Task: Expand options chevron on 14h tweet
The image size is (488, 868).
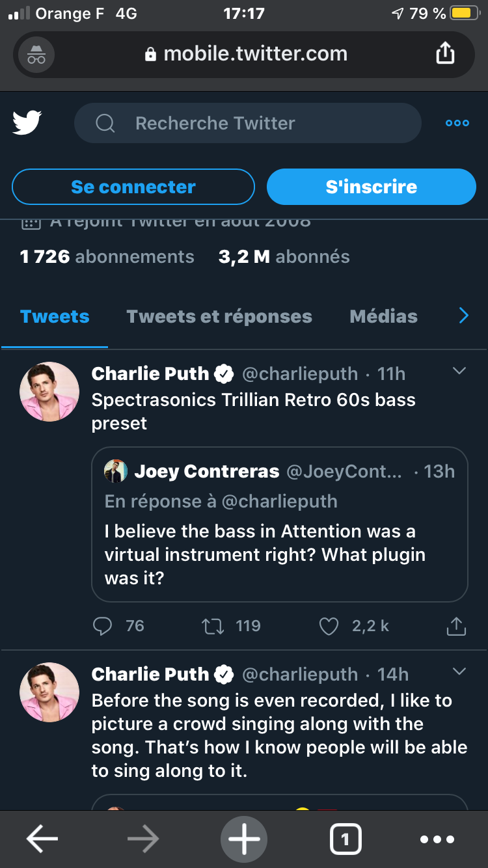Action: click(x=459, y=671)
